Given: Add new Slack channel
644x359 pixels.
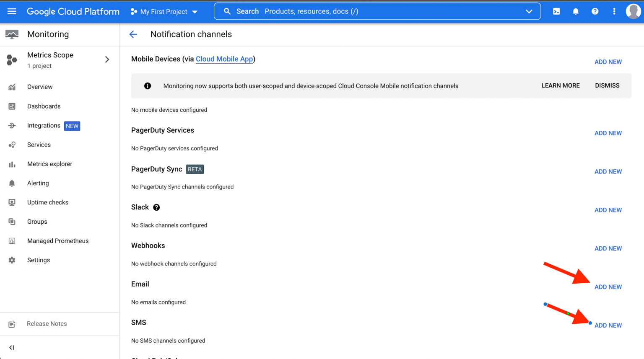Looking at the screenshot, I should [x=608, y=210].
